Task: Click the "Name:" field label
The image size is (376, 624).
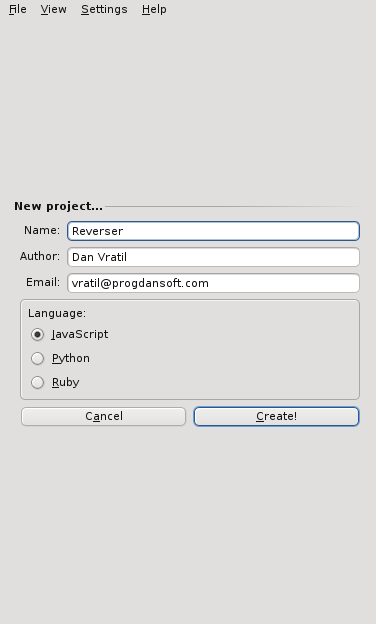Action: [x=42, y=230]
